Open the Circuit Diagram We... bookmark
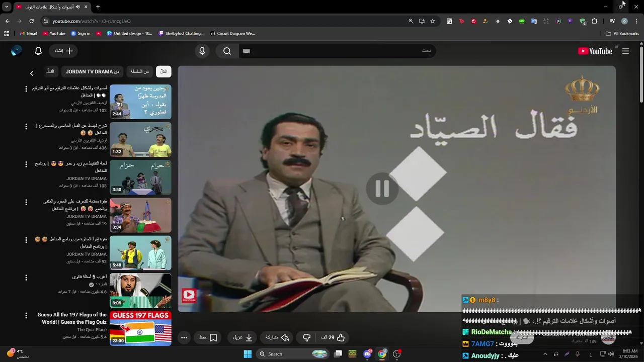The width and height of the screenshot is (644, 362). (232, 34)
